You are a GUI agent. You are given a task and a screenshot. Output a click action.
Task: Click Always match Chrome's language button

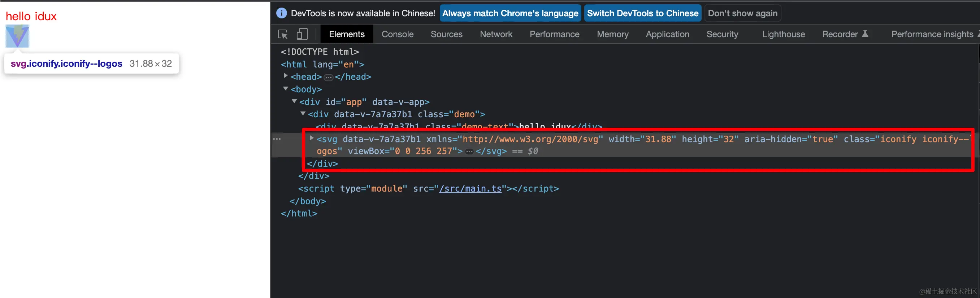coord(510,13)
